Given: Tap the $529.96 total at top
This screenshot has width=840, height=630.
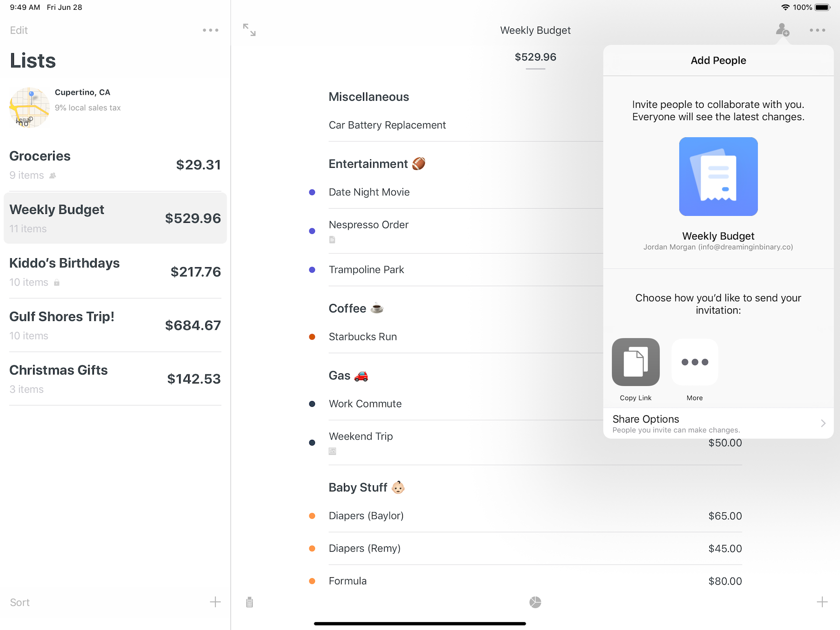Looking at the screenshot, I should click(x=535, y=57).
